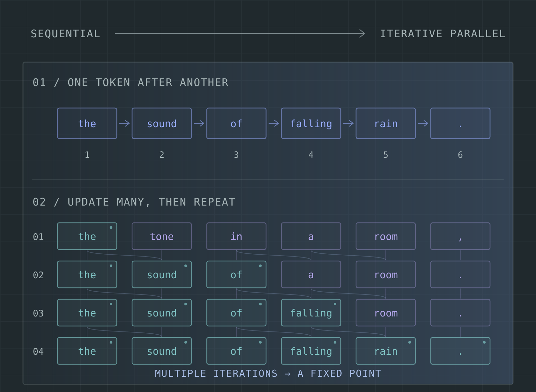Click the "the" token above number 1
The image size is (536, 392).
pyautogui.click(x=87, y=123)
